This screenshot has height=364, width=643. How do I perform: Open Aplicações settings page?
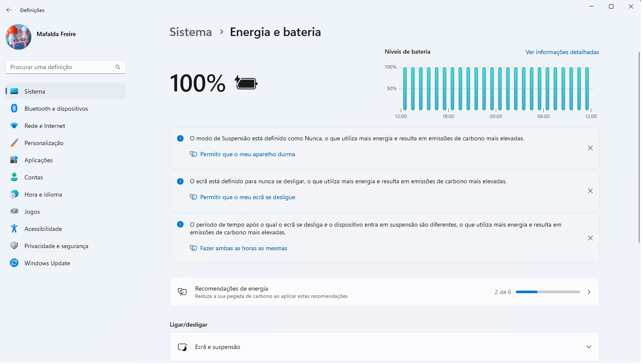click(38, 160)
